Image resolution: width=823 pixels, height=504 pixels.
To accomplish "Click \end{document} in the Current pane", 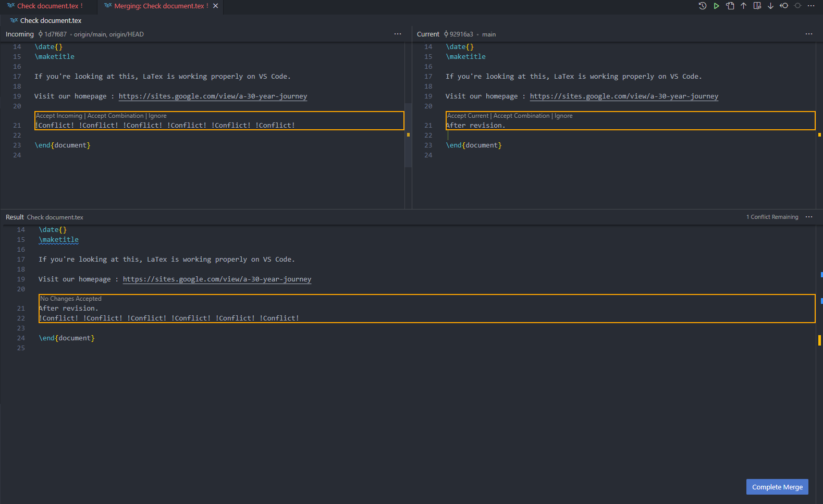I will point(474,145).
